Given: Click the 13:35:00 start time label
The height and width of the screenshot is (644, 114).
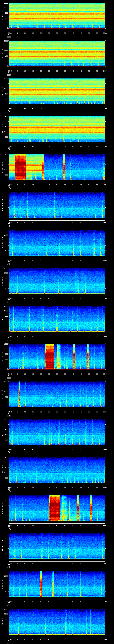Looking at the screenshot, I should tap(9, 525).
